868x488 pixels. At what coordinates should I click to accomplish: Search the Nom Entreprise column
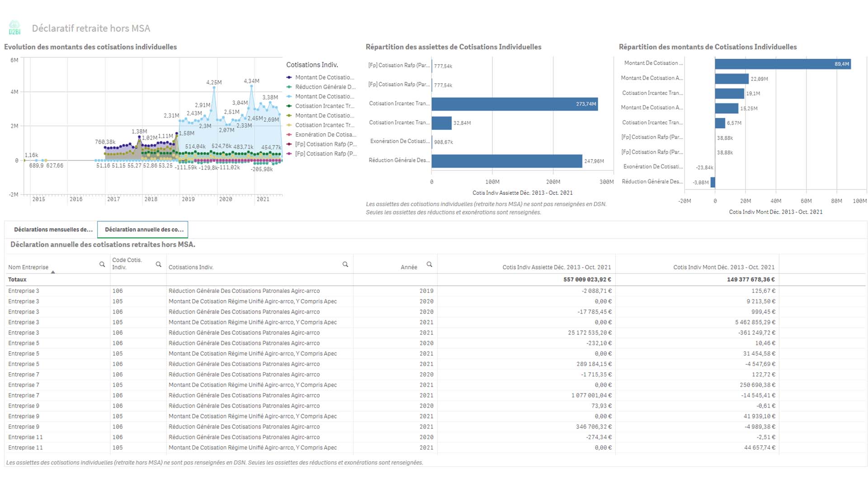tap(102, 264)
